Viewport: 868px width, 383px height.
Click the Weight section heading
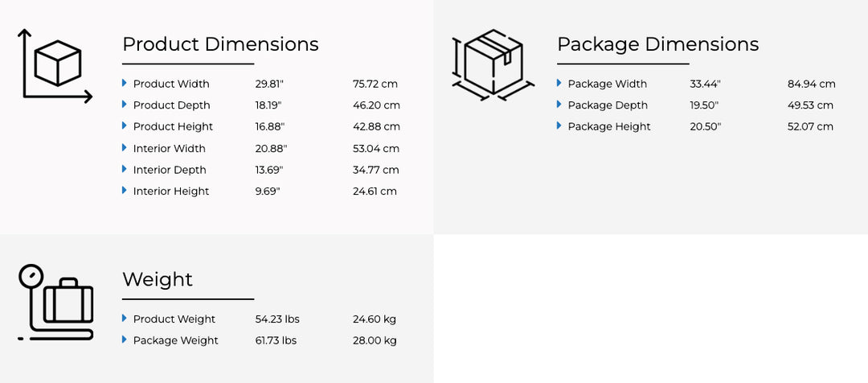(x=158, y=279)
